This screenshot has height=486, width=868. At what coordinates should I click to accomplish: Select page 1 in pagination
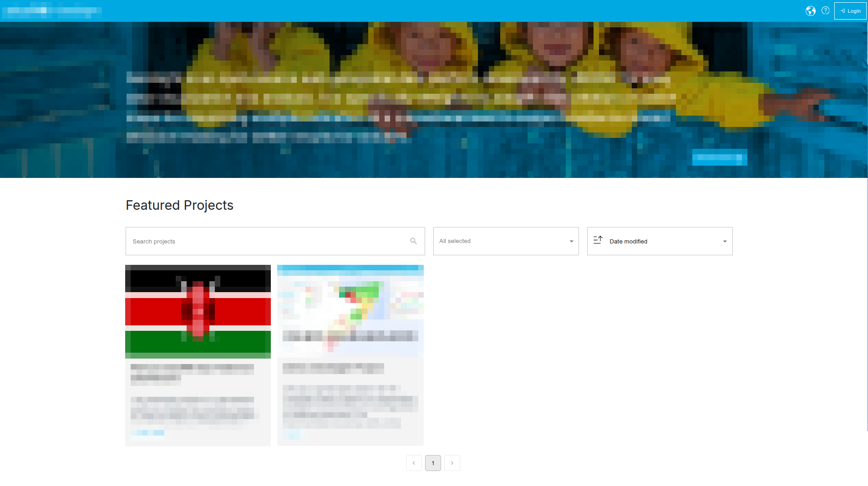coord(433,463)
